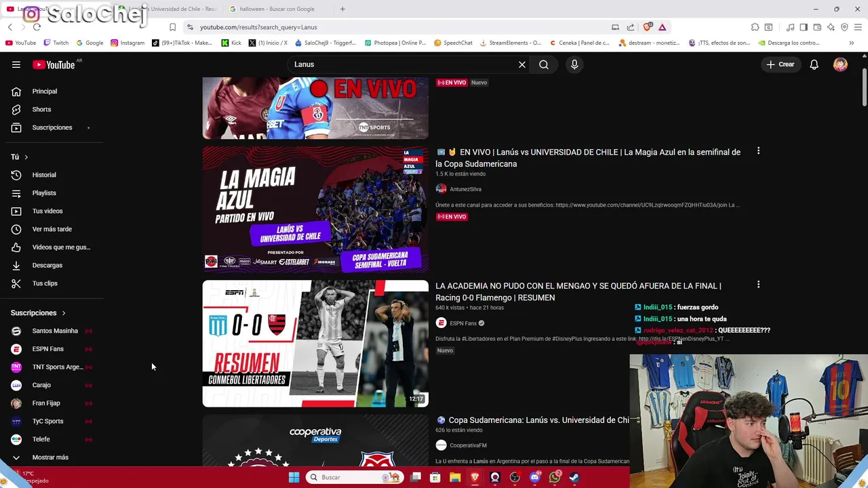
Task: Open options menu for La Magia Azul video
Action: pos(758,151)
